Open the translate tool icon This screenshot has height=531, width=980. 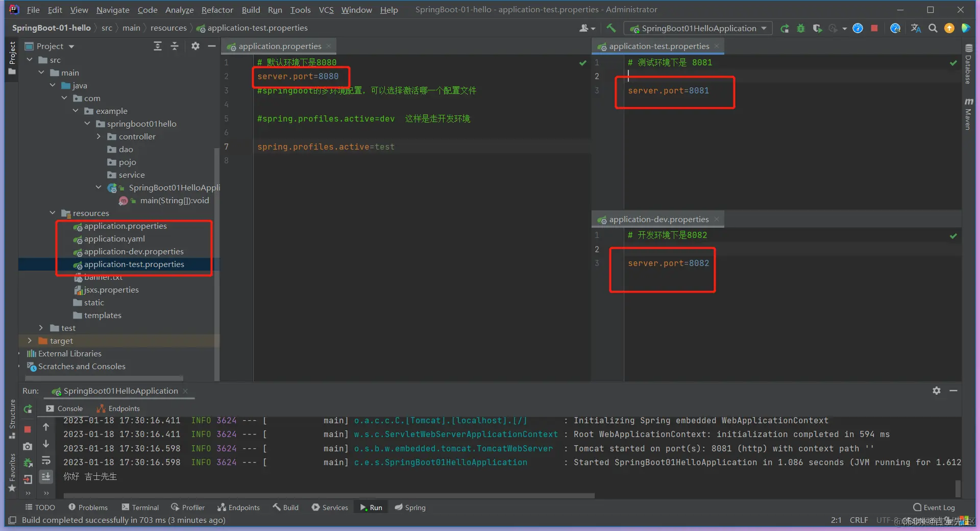[916, 29]
